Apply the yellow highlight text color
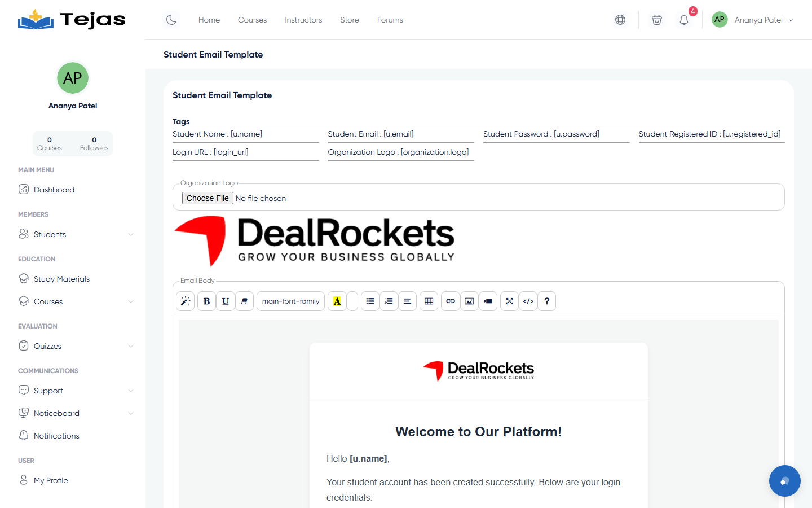Viewport: 812px width, 508px height. [337, 301]
